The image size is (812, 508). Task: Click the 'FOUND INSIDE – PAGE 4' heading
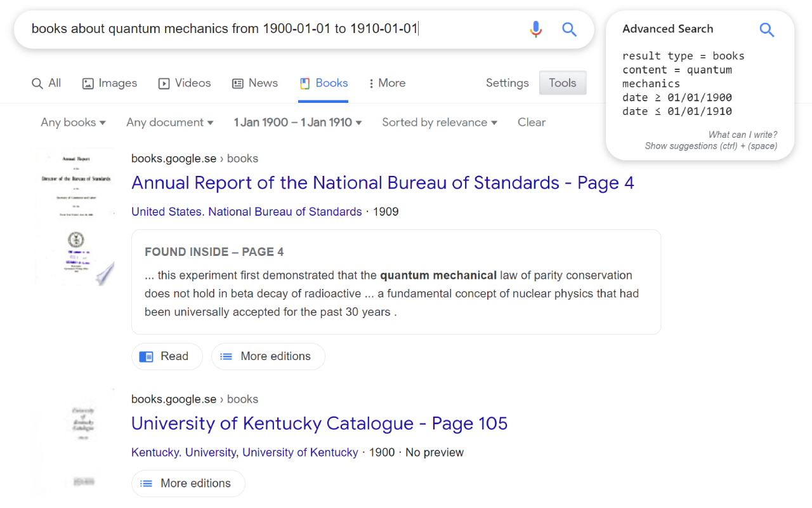(x=214, y=252)
